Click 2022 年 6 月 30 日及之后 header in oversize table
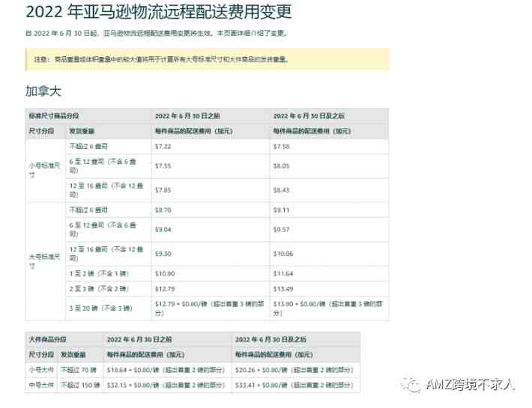Screen dimensions: 532x408 [270, 339]
